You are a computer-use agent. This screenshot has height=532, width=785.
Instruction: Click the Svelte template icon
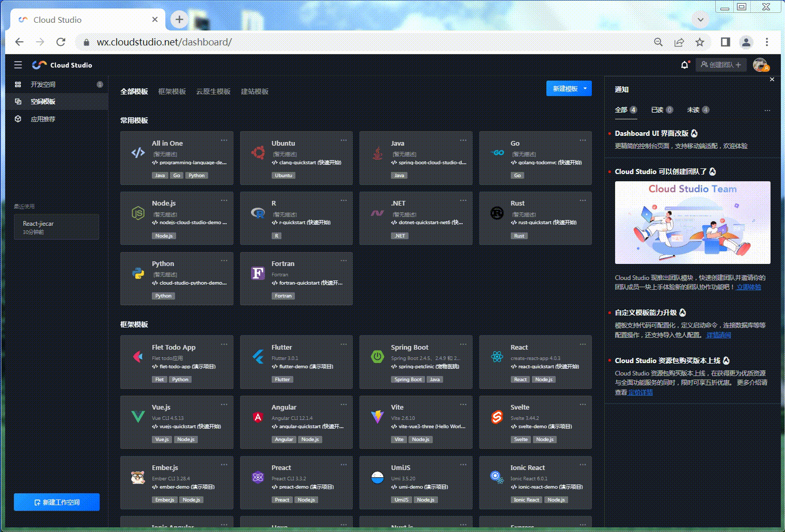click(x=497, y=417)
